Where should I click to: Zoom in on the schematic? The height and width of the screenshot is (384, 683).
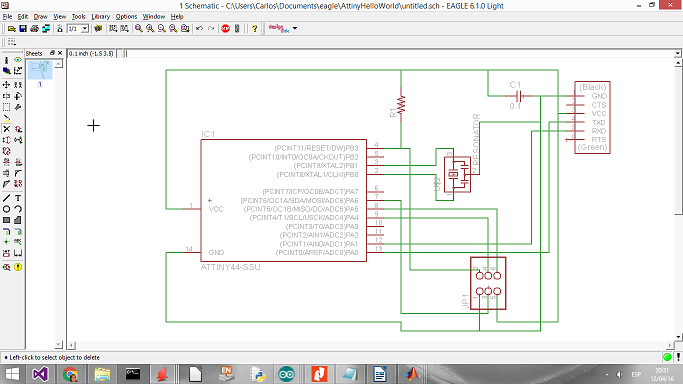point(150,28)
